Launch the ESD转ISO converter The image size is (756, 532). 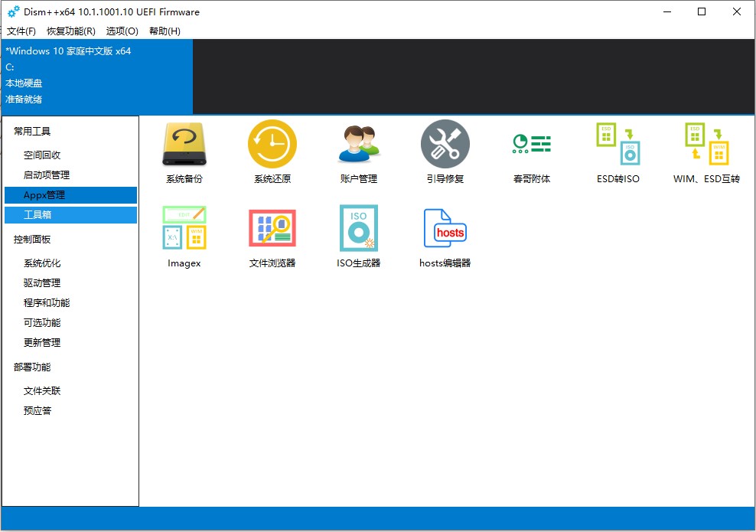pos(618,151)
